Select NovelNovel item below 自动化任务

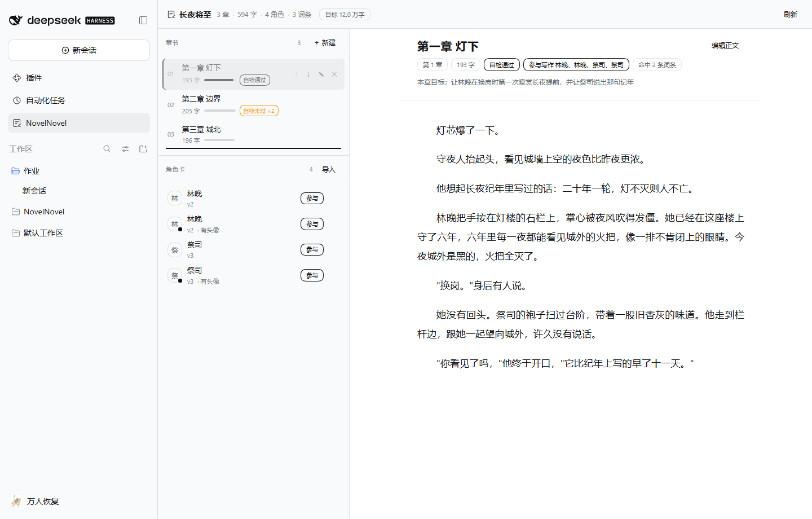point(79,123)
